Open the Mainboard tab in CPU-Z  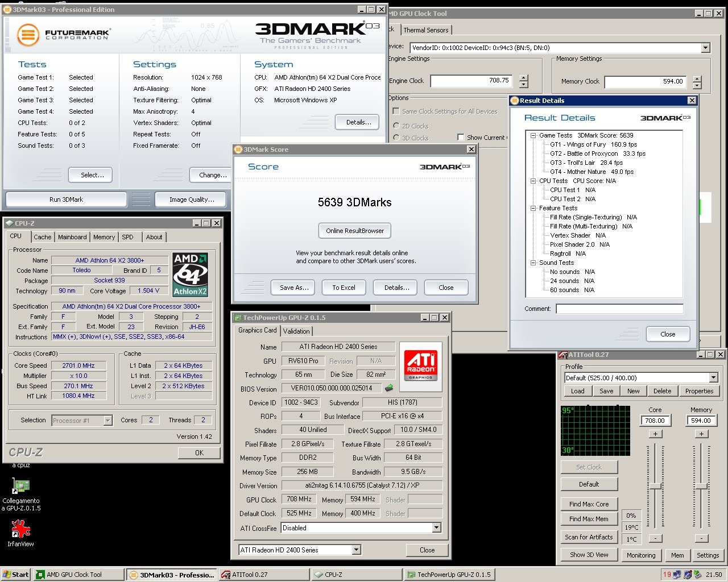coord(72,237)
